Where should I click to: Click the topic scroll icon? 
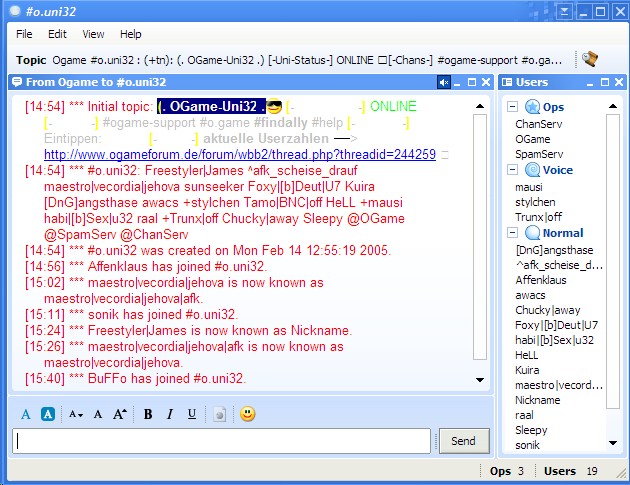[590, 59]
